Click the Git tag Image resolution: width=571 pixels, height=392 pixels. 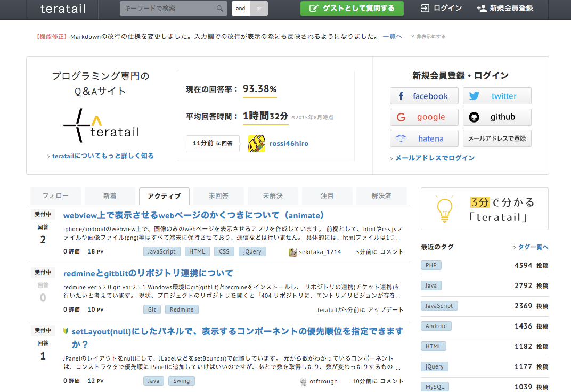pos(152,310)
